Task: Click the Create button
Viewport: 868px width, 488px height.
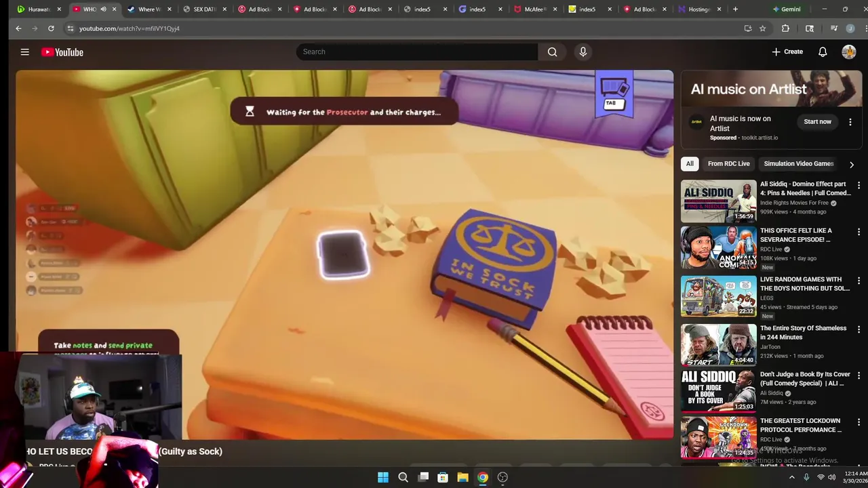Action: 787,52
